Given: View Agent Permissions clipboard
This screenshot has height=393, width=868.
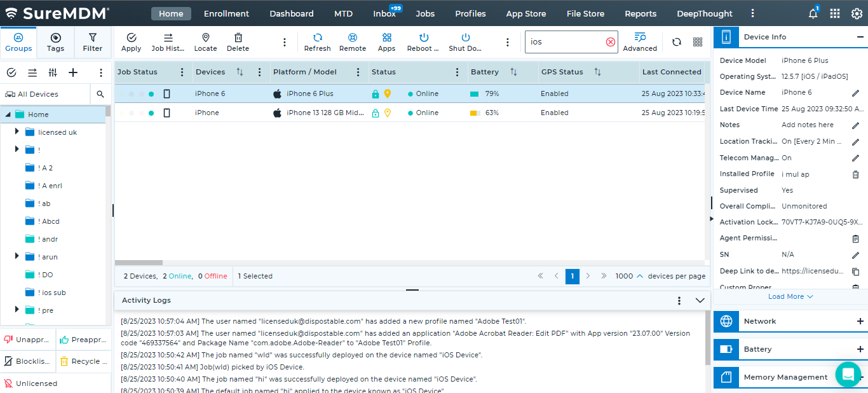Looking at the screenshot, I should (856, 238).
